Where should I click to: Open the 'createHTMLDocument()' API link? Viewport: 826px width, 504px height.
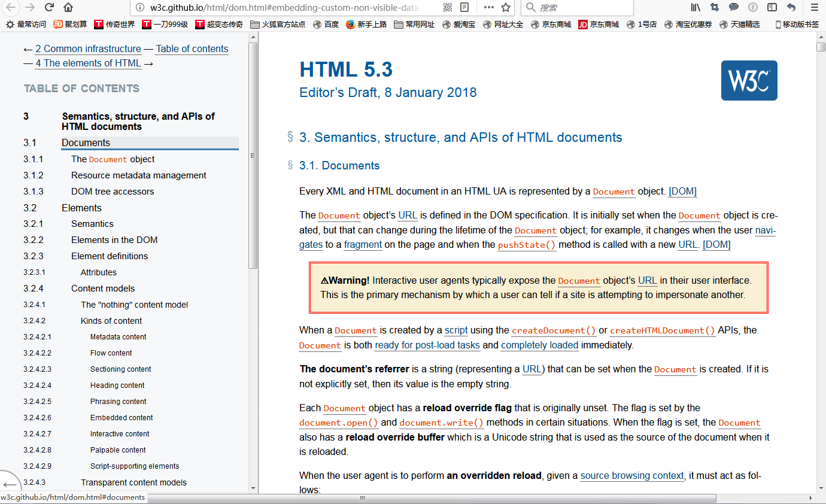pyautogui.click(x=663, y=330)
